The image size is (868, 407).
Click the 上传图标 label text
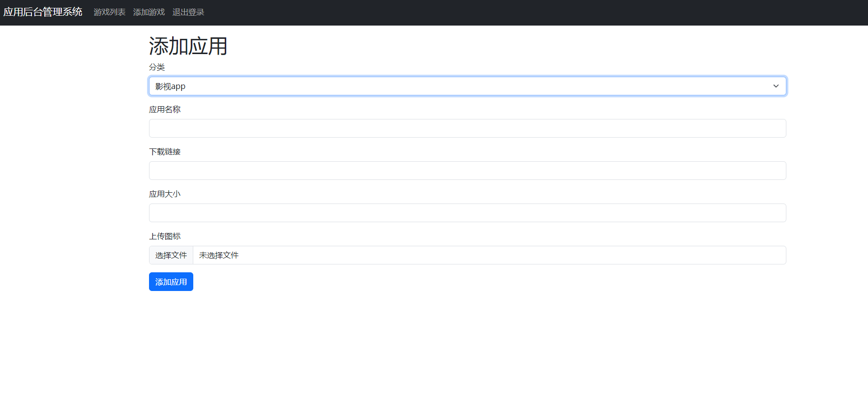click(x=165, y=236)
